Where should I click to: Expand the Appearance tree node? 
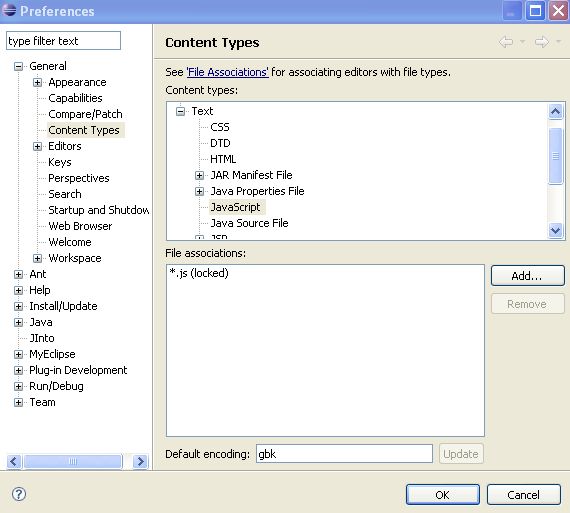coord(37,82)
